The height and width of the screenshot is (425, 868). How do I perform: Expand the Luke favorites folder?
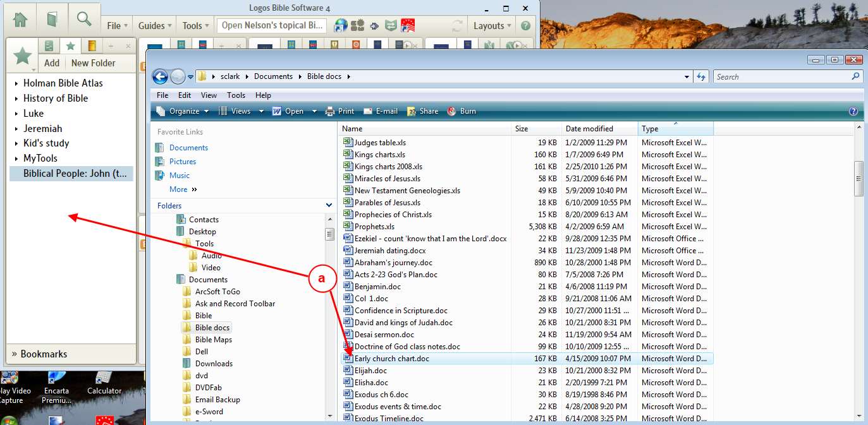point(16,114)
